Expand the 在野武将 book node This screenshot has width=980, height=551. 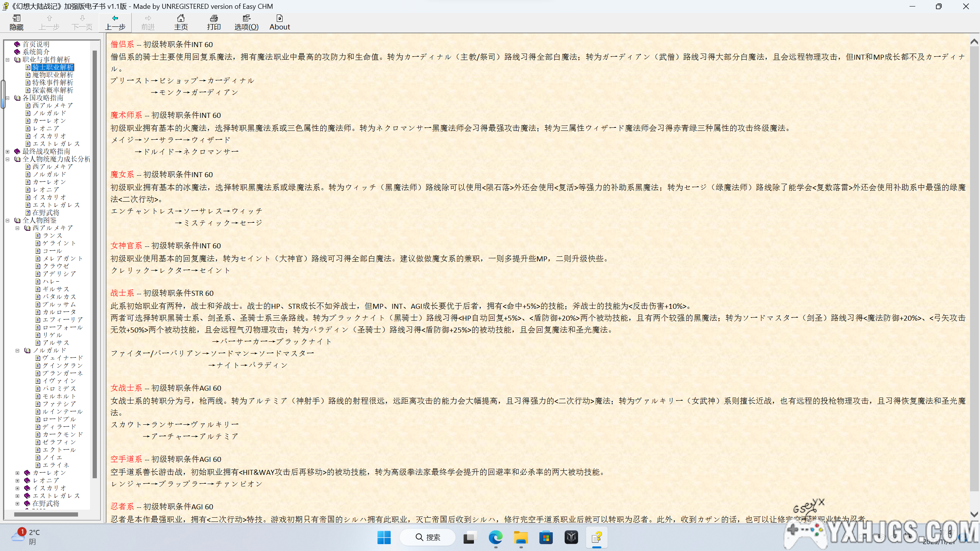(18, 504)
